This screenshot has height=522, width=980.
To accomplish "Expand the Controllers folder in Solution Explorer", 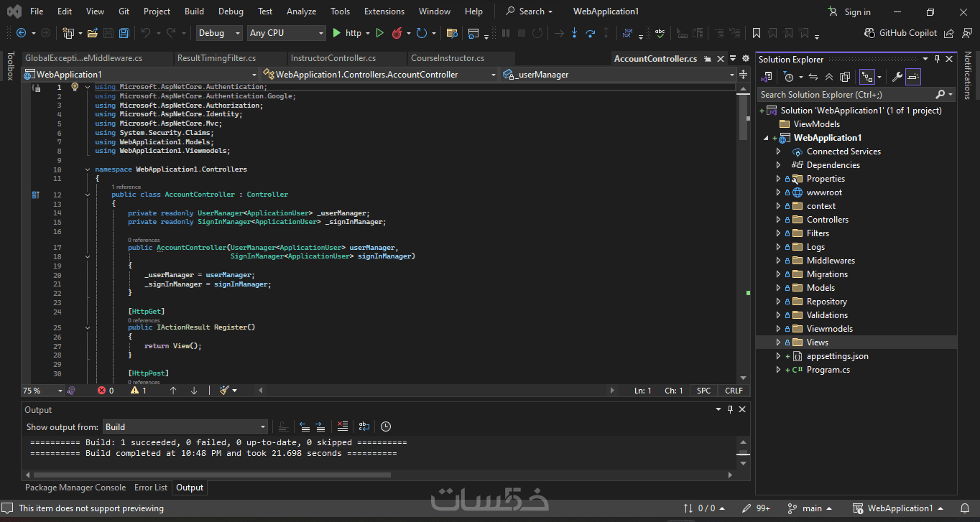I will 778,220.
